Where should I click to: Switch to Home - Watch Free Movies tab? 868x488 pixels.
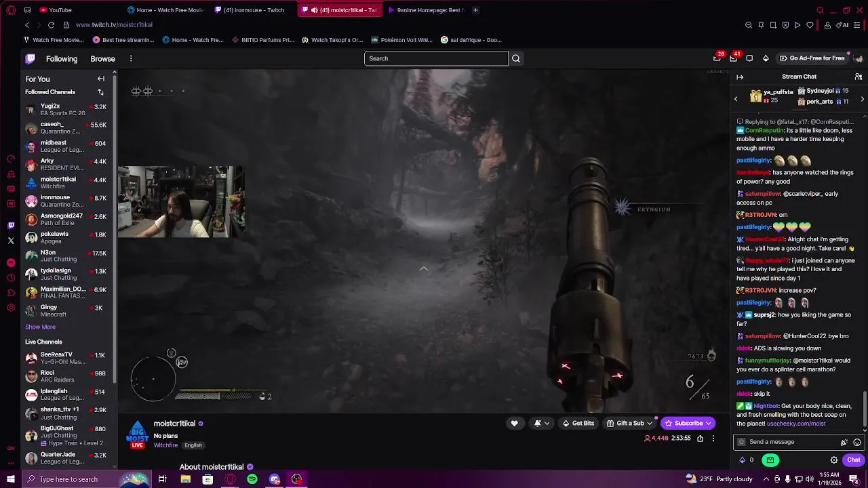(166, 10)
